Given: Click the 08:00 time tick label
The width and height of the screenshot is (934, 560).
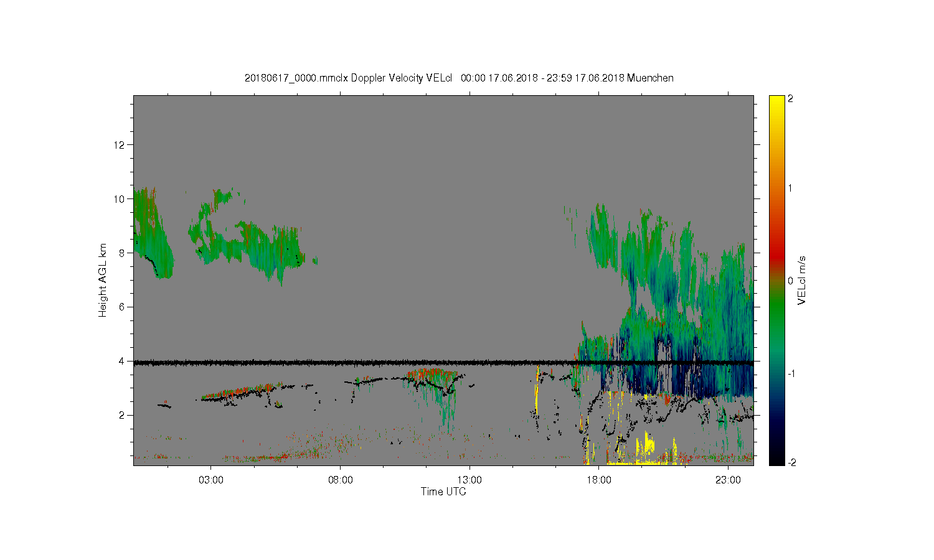Looking at the screenshot, I should (x=340, y=480).
